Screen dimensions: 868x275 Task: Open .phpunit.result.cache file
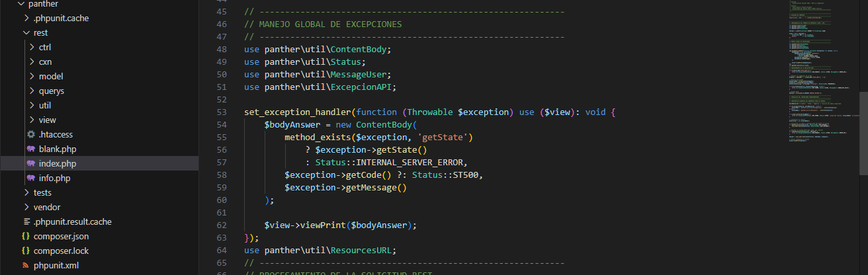[73, 221]
